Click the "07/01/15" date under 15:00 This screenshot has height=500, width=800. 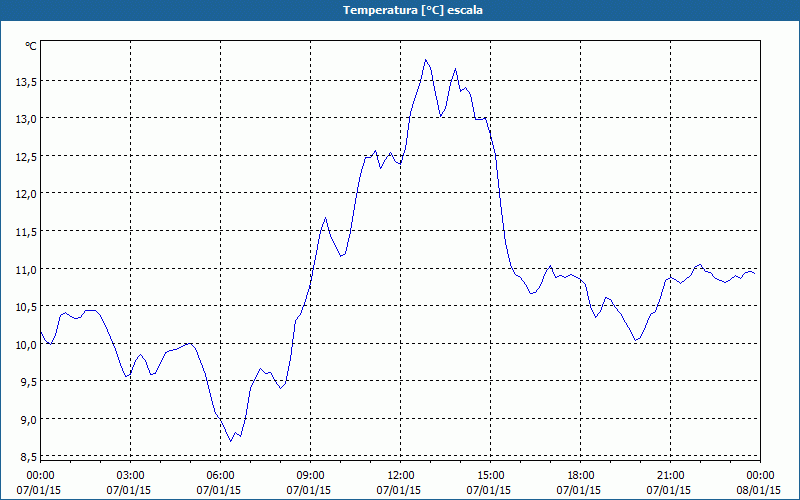point(489,490)
